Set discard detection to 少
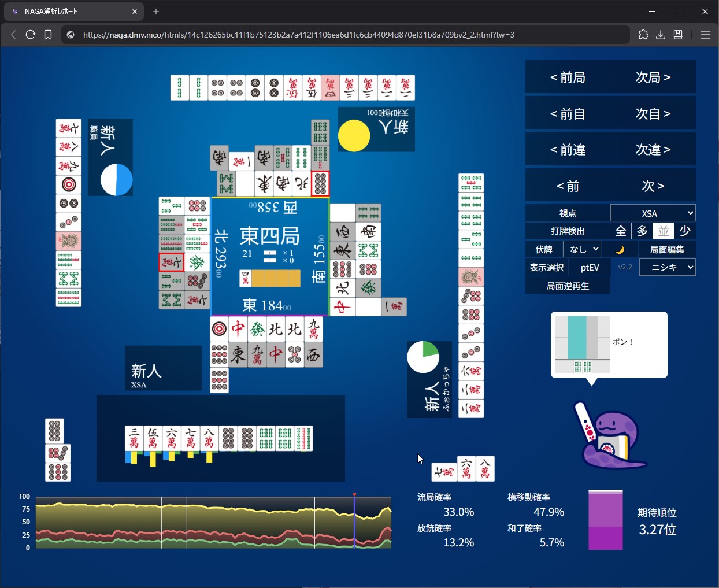The width and height of the screenshot is (719, 588). [685, 231]
